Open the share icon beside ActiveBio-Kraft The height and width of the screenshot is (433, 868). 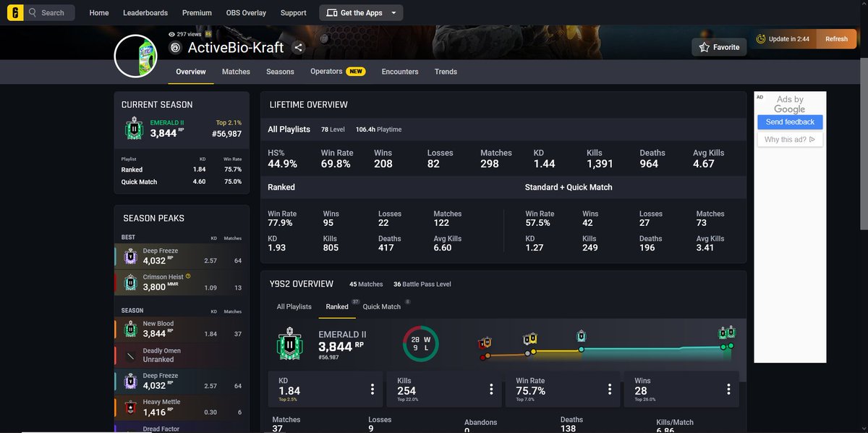click(298, 47)
